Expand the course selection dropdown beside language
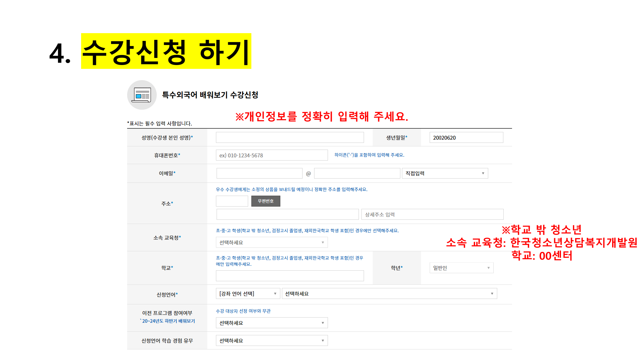 [389, 294]
